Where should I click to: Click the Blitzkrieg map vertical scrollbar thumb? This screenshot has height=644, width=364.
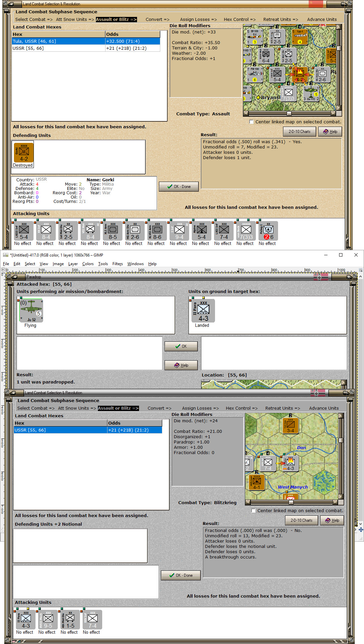point(341,440)
